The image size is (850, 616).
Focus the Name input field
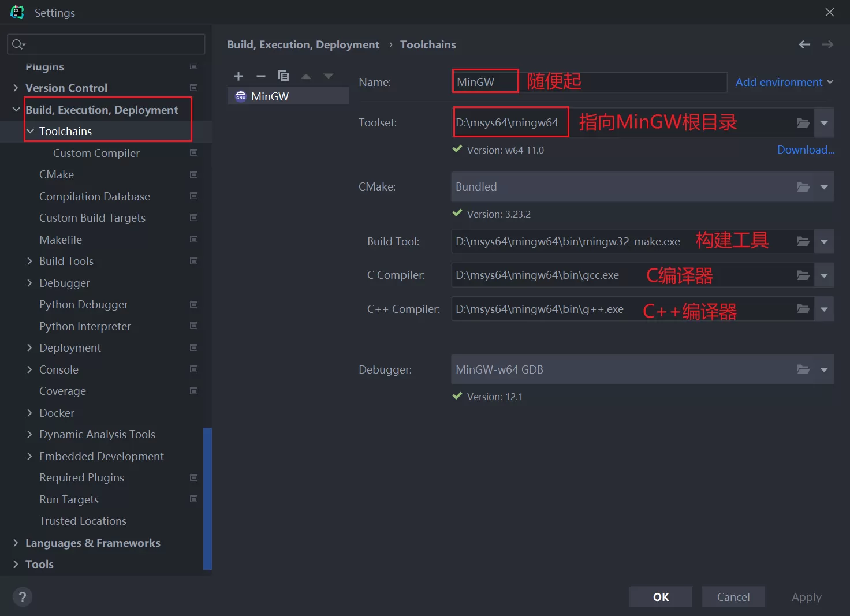click(589, 82)
